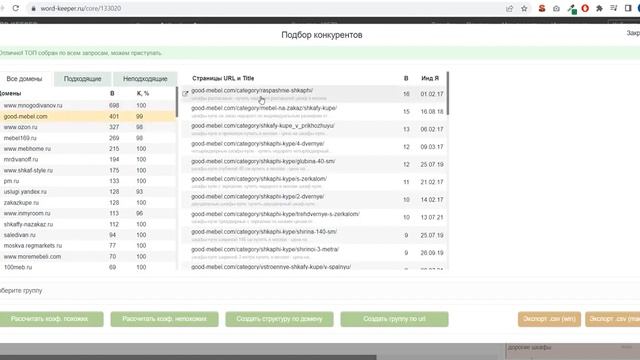Click the green pen extension icon
The width and height of the screenshot is (640, 360).
coord(571,9)
